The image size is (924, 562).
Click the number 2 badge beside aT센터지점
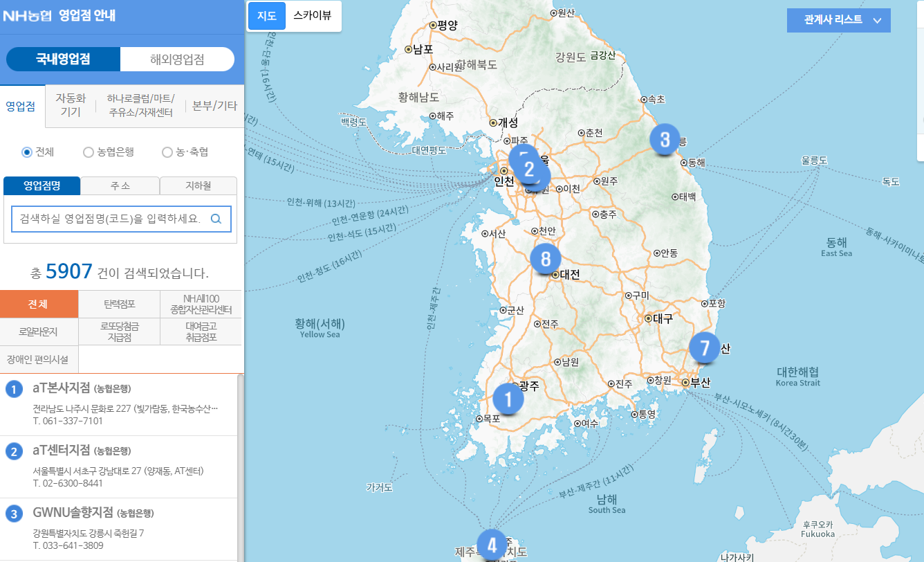pos(14,452)
